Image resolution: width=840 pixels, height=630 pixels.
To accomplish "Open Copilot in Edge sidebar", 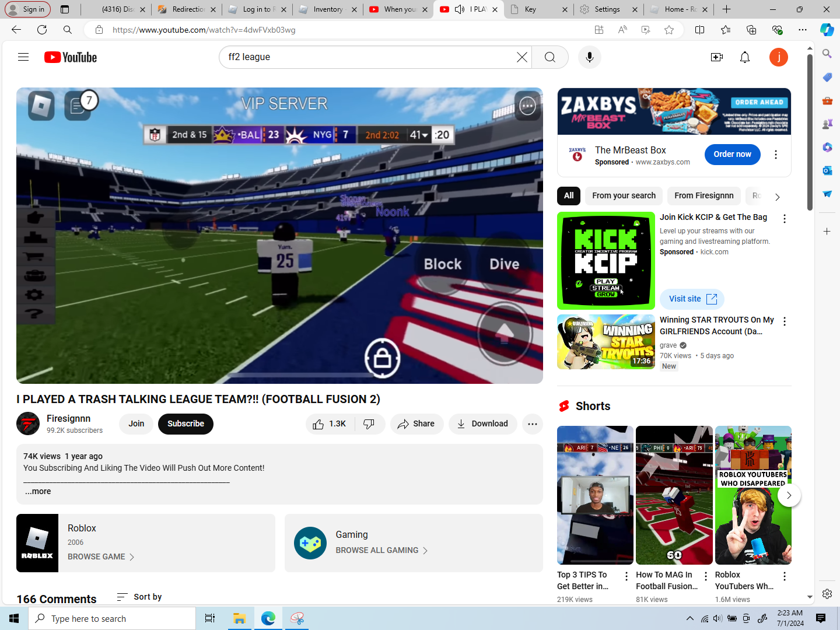I will [827, 30].
